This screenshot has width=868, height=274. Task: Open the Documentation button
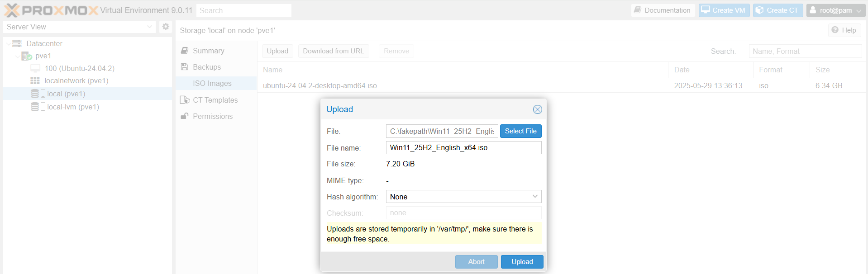pyautogui.click(x=663, y=10)
